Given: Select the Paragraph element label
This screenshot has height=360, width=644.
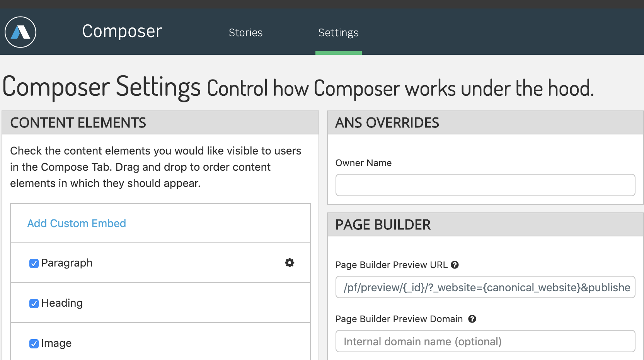Looking at the screenshot, I should 67,263.
